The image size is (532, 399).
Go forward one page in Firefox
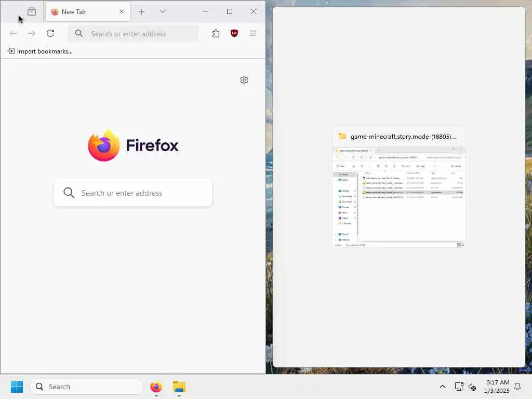pyautogui.click(x=32, y=33)
